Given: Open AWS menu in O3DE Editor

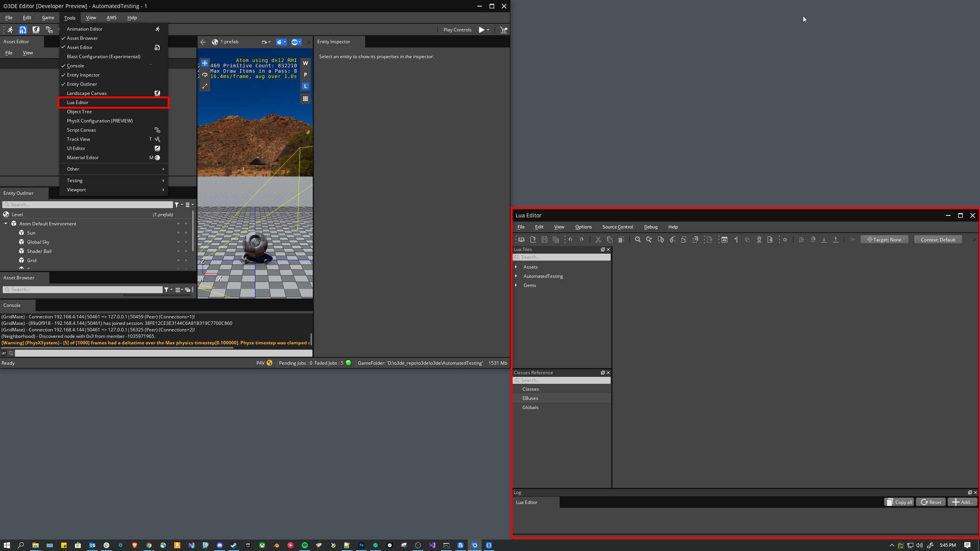Looking at the screenshot, I should click(111, 18).
